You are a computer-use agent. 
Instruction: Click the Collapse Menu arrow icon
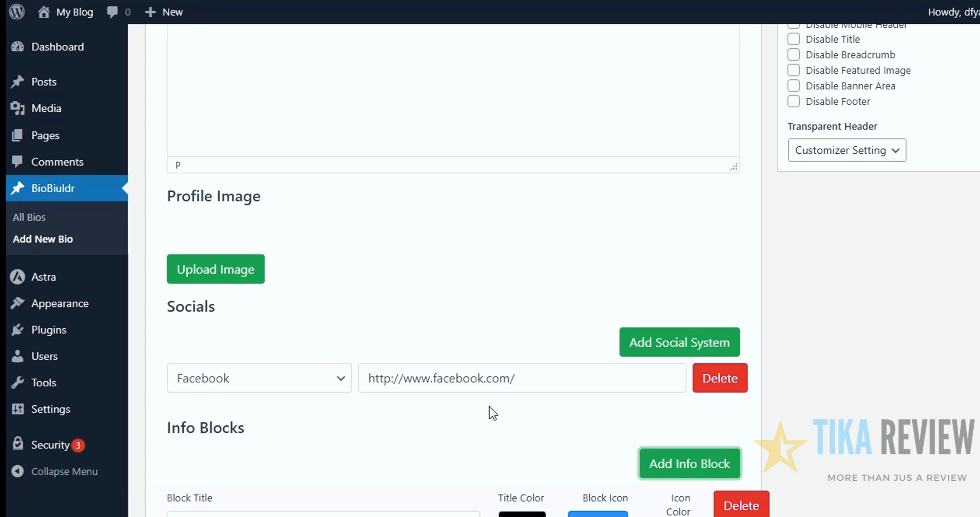click(17, 471)
